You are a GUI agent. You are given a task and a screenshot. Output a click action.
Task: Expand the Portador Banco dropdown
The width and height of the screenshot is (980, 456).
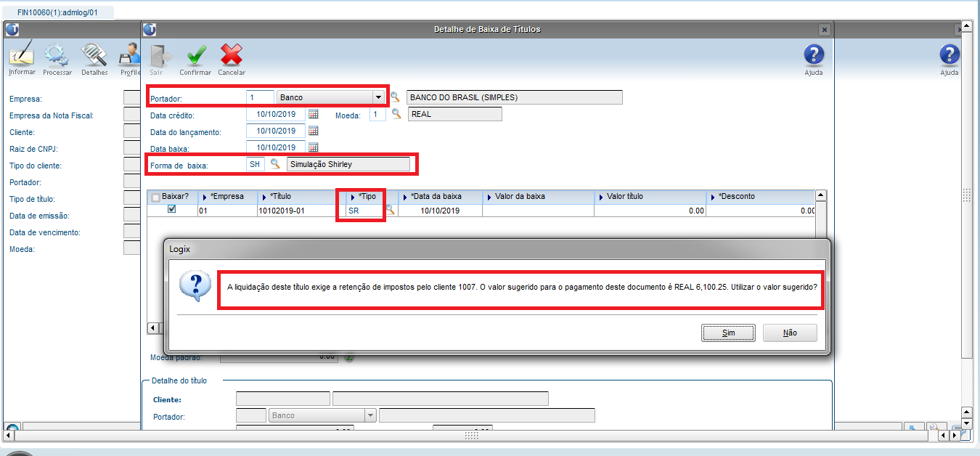click(x=377, y=97)
